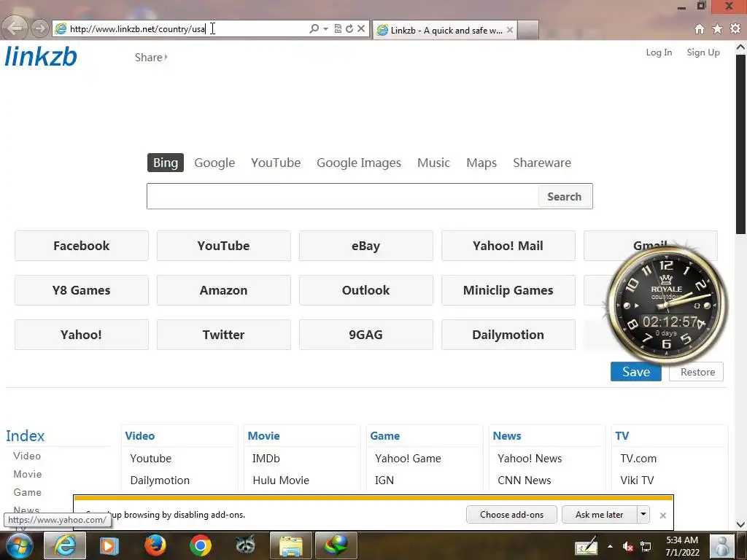This screenshot has height=560, width=747.
Task: Open the Y8 Games shortcut tile
Action: 82,290
